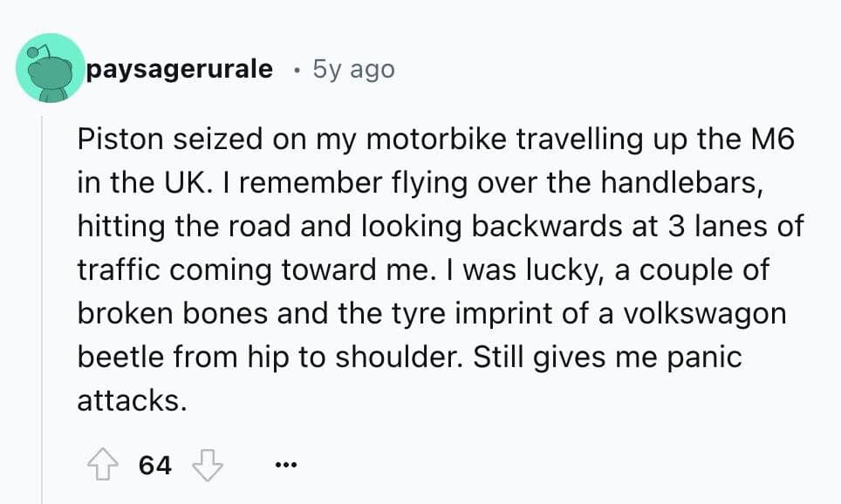This screenshot has height=504, width=841.
Task: Click the green Snoo avatar icon
Action: 49,68
